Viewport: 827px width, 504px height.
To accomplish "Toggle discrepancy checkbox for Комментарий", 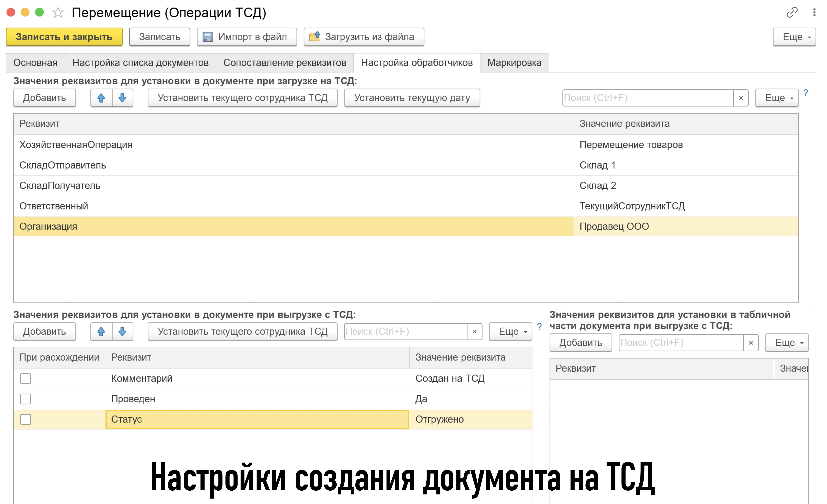I will (x=26, y=379).
